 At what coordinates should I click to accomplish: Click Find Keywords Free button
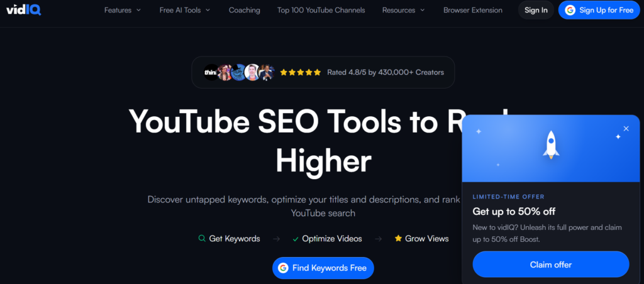click(x=323, y=268)
